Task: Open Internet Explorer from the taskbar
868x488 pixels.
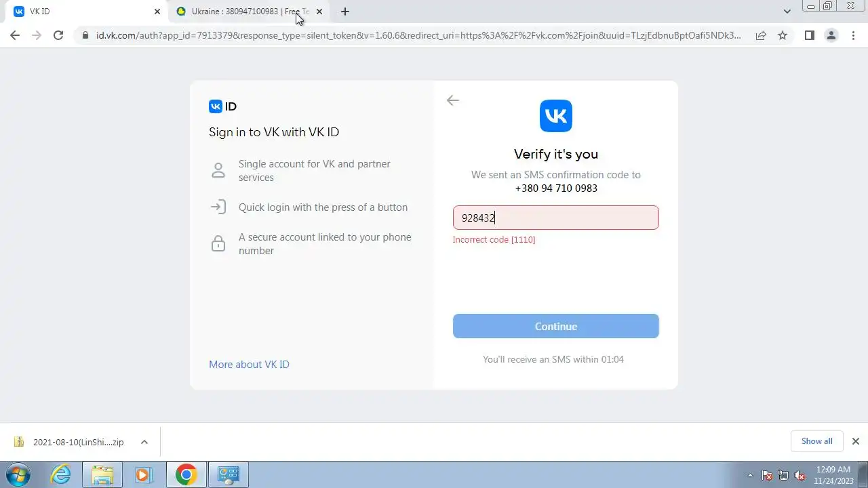Action: point(61,474)
